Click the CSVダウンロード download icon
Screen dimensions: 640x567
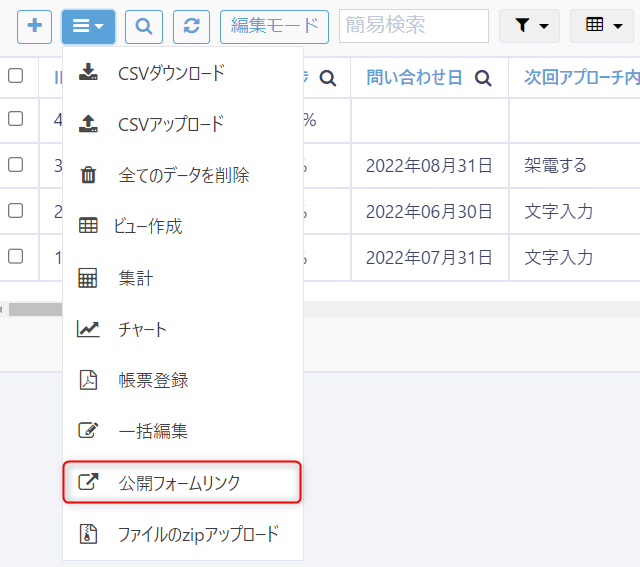click(89, 72)
